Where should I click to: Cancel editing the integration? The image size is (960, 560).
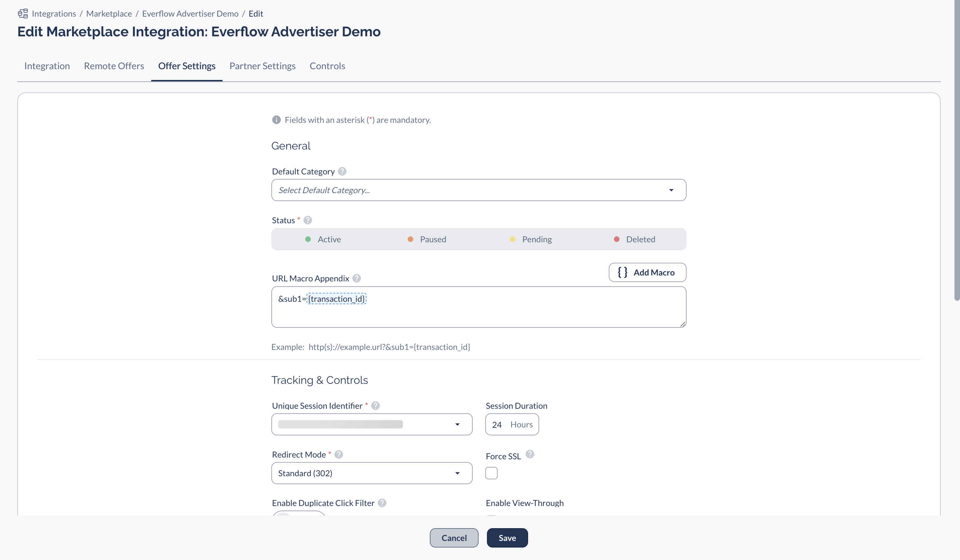454,538
